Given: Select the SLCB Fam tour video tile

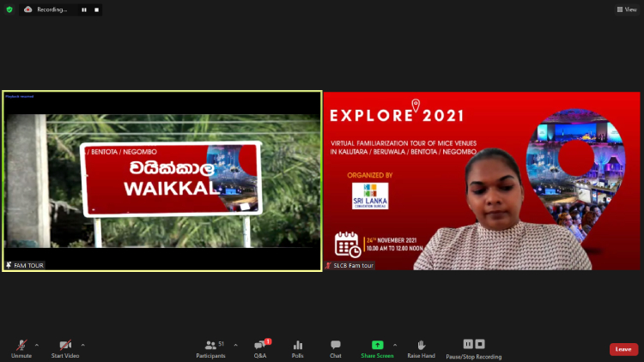Looking at the screenshot, I should tap(482, 181).
